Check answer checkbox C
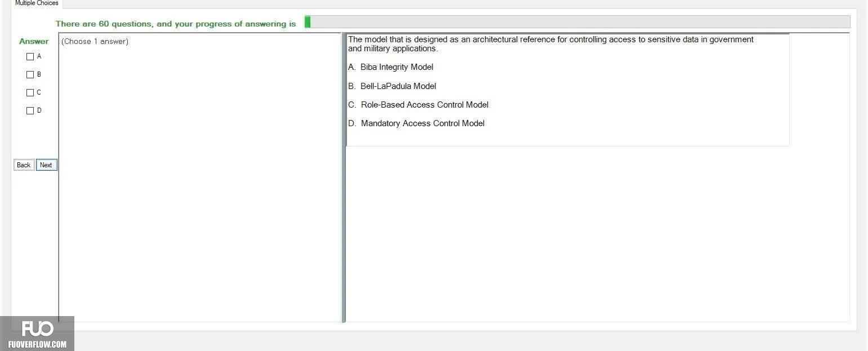The width and height of the screenshot is (868, 351). tap(30, 92)
